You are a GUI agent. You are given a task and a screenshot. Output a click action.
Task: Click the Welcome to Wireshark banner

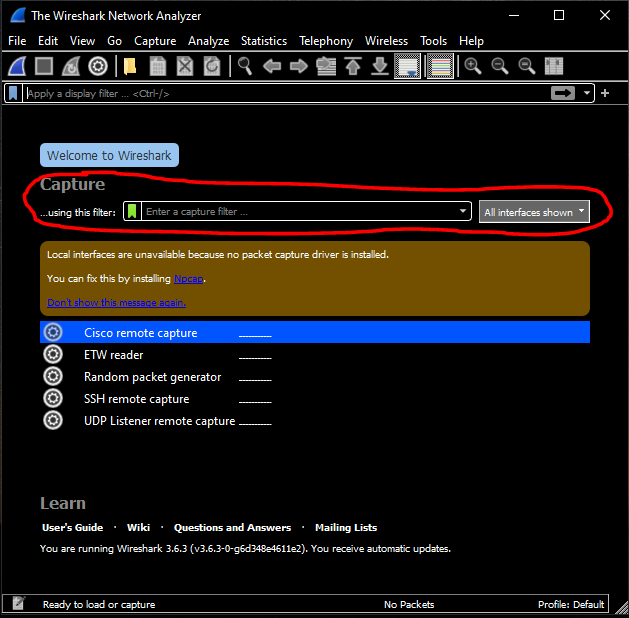pos(109,155)
